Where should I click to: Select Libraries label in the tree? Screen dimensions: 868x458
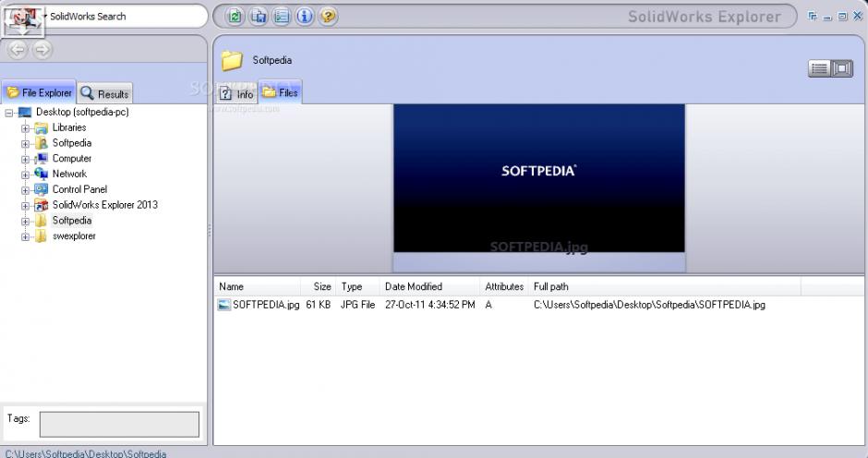point(69,127)
